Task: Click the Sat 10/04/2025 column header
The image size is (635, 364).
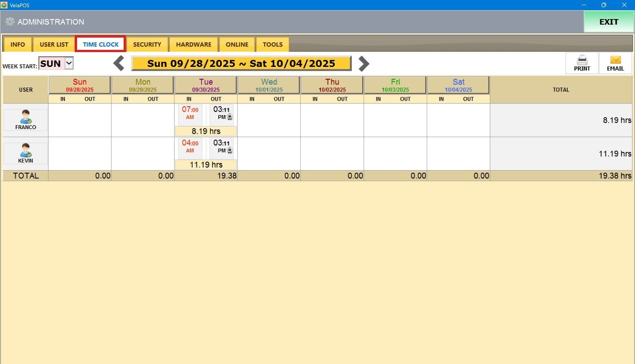Action: tap(458, 85)
